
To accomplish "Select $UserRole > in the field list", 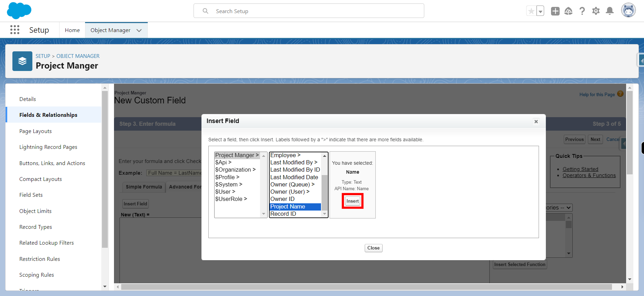I will (x=238, y=199).
